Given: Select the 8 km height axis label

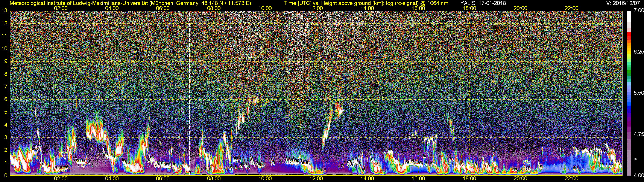Looking at the screenshot, I should tap(6, 74).
